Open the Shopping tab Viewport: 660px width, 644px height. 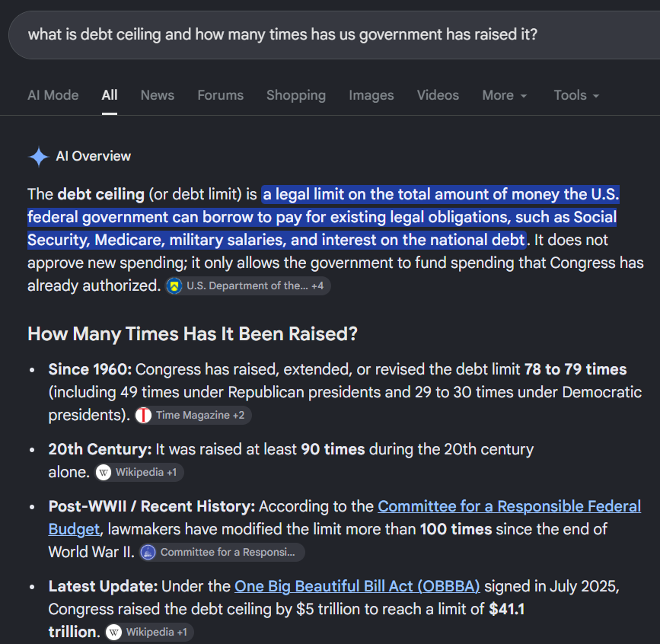pyautogui.click(x=296, y=96)
